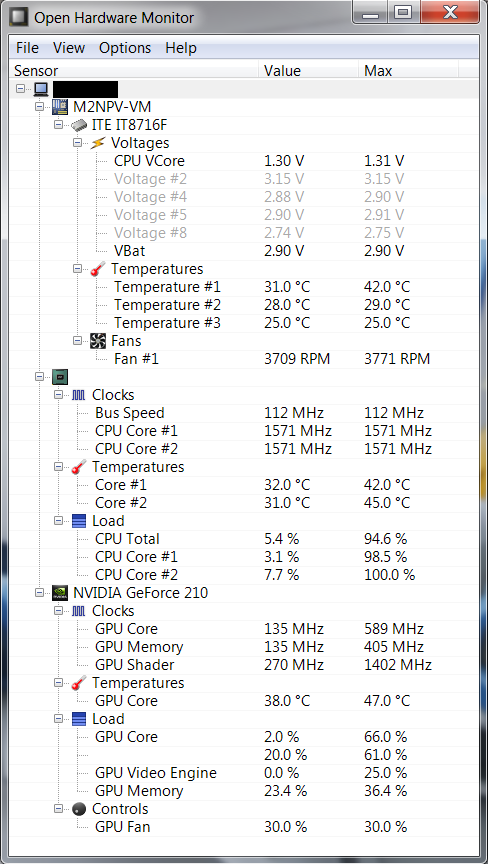Click the ITE IT8716F chip icon

click(79, 125)
